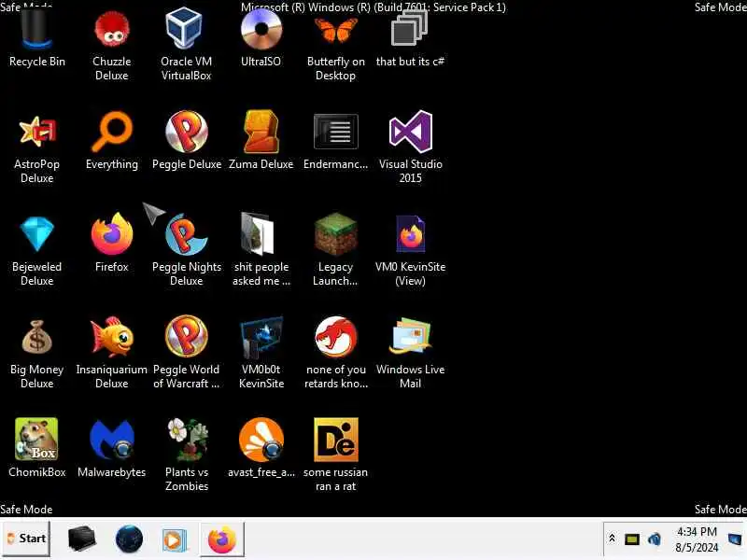The height and width of the screenshot is (560, 747).
Task: Show hidden system tray icons
Action: [613, 539]
